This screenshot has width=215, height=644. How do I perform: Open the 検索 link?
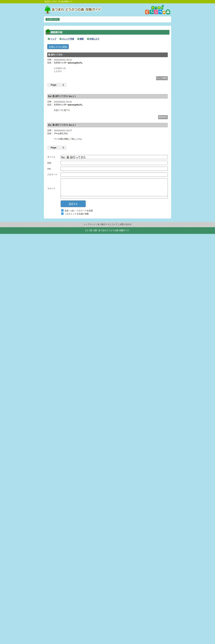point(82,39)
